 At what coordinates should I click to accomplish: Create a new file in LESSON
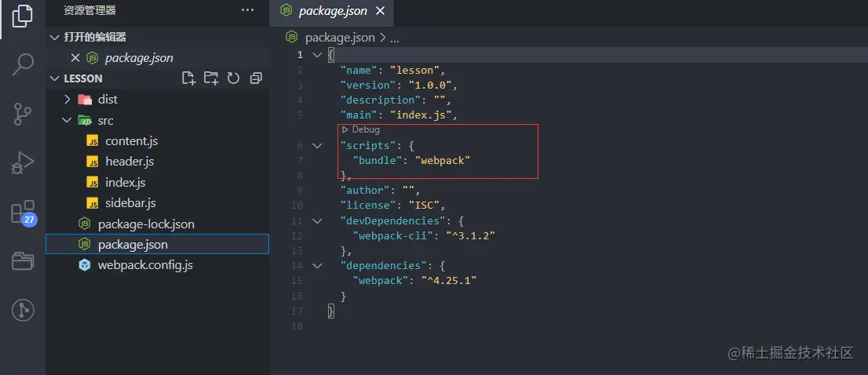pos(189,78)
